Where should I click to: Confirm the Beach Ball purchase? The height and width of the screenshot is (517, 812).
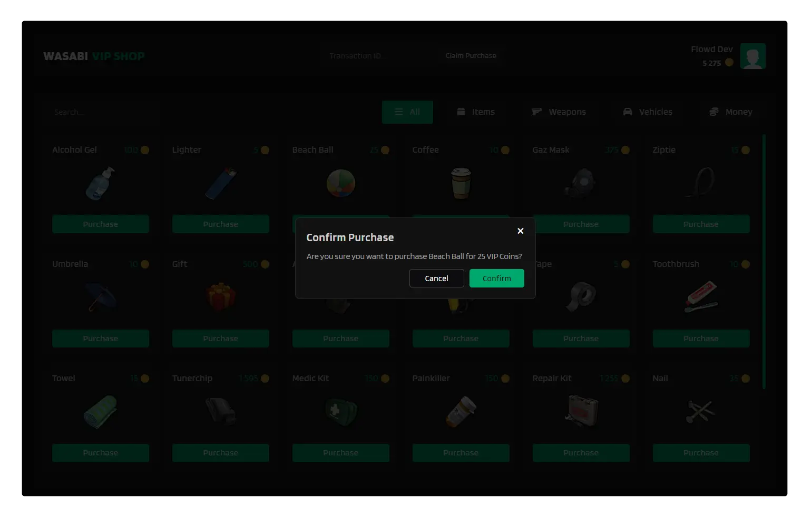[496, 278]
